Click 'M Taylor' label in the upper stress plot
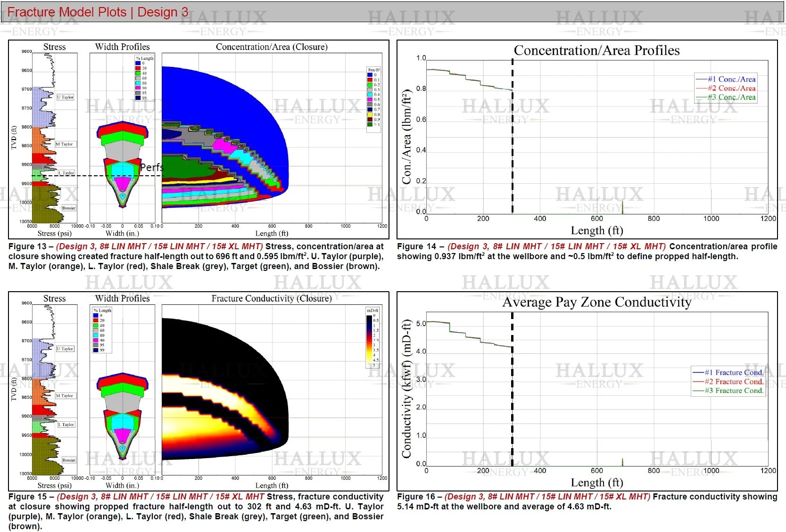This screenshot has width=786, height=532. [x=65, y=144]
